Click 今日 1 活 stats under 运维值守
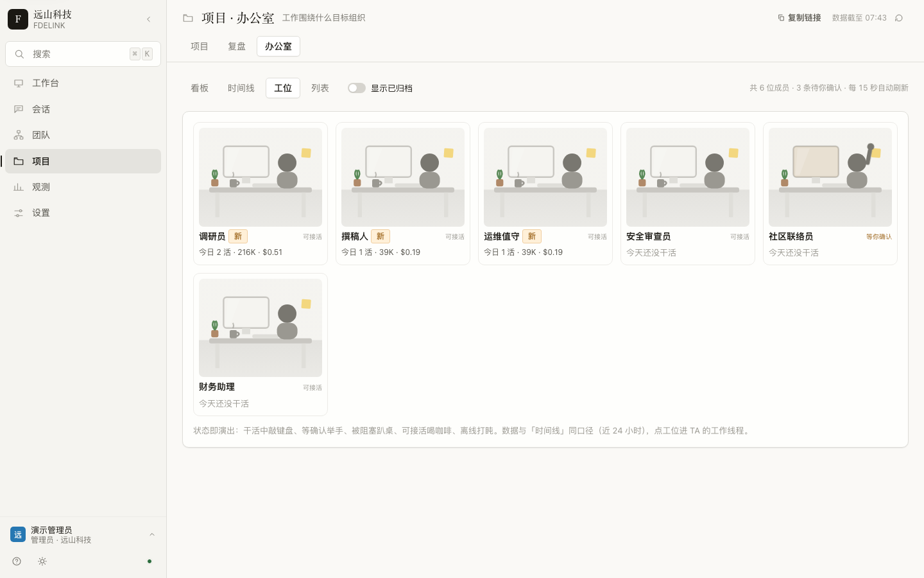 coord(524,252)
